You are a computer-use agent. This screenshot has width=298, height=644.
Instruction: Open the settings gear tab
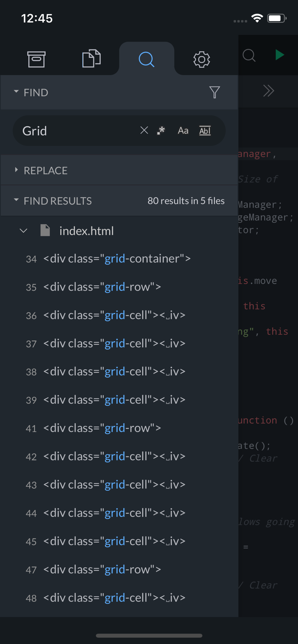[x=201, y=59]
